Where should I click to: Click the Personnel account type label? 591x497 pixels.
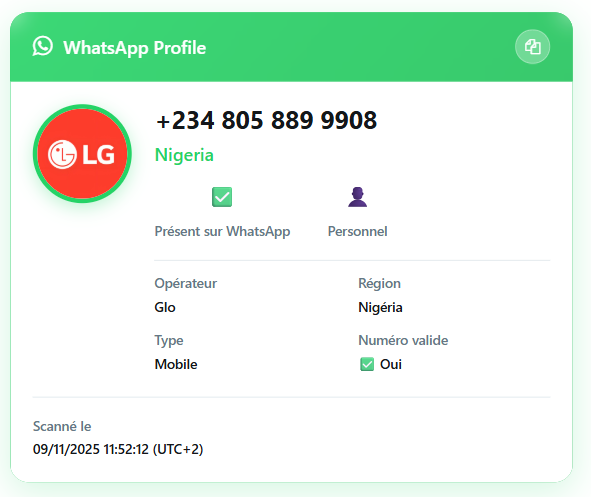click(357, 231)
